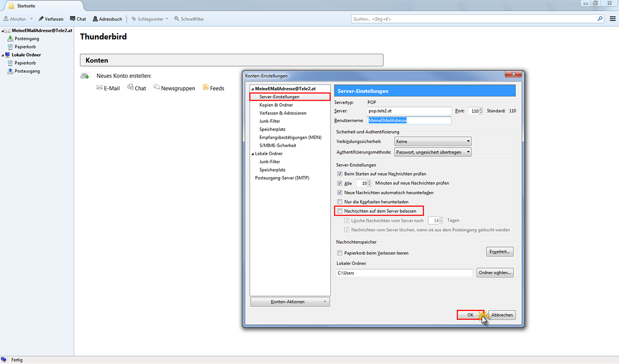Click the Port number field
The height and width of the screenshot is (364, 619).
click(474, 111)
